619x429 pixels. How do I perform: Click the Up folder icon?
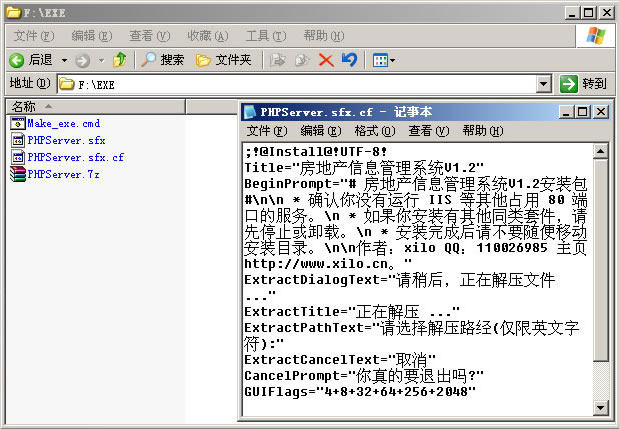(x=120, y=60)
